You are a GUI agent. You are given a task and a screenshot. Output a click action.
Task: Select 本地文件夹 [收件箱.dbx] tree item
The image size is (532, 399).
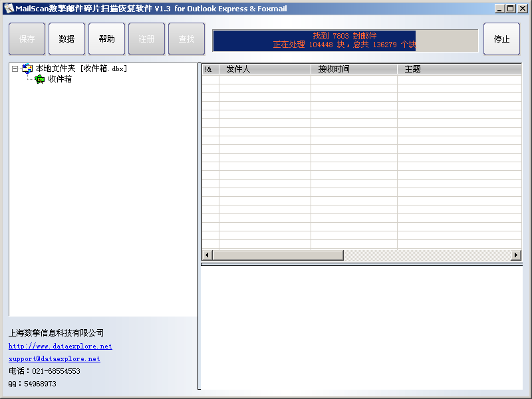tap(81, 68)
